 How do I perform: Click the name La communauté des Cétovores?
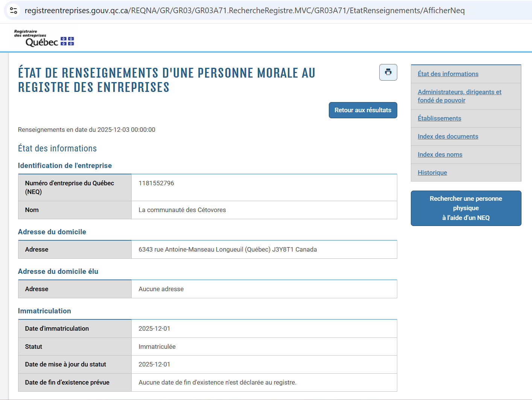(182, 210)
